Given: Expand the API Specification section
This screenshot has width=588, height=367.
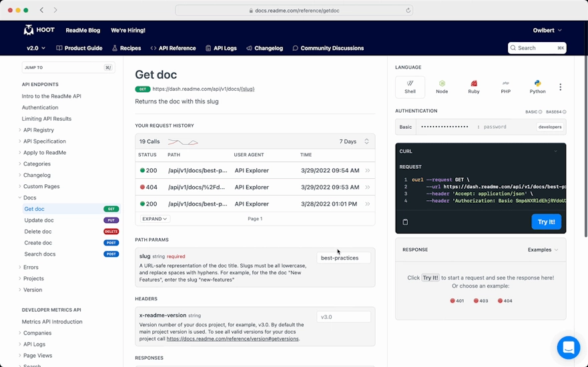Looking at the screenshot, I should (42, 141).
